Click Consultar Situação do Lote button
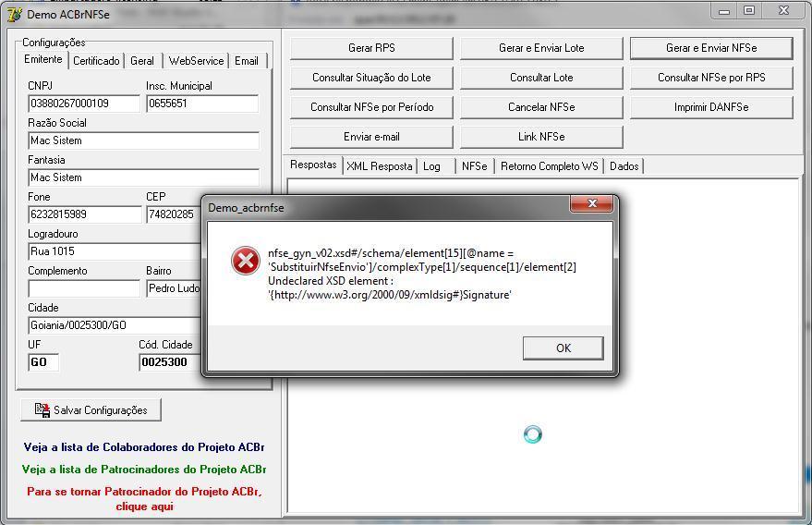The image size is (812, 525). click(x=371, y=78)
